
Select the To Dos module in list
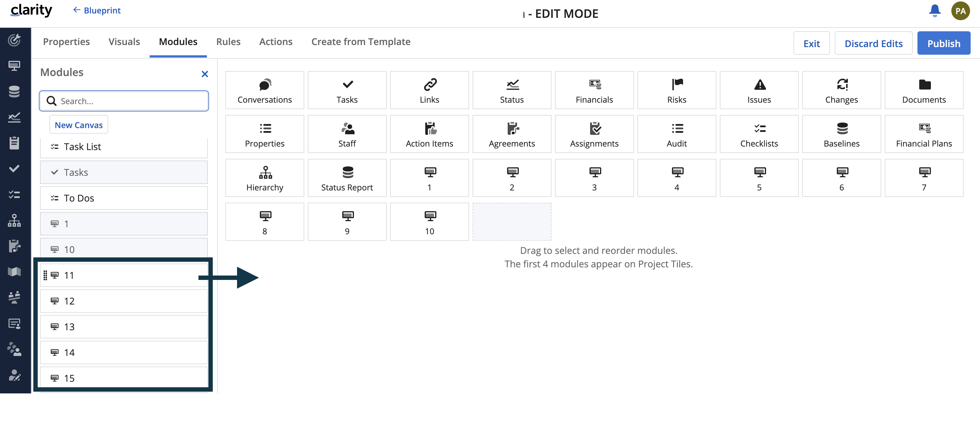point(124,198)
